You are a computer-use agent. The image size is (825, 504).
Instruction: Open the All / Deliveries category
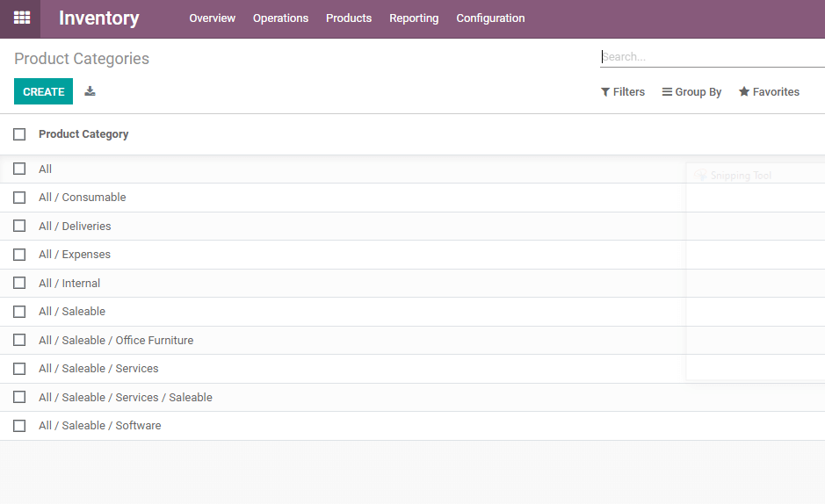[75, 227]
